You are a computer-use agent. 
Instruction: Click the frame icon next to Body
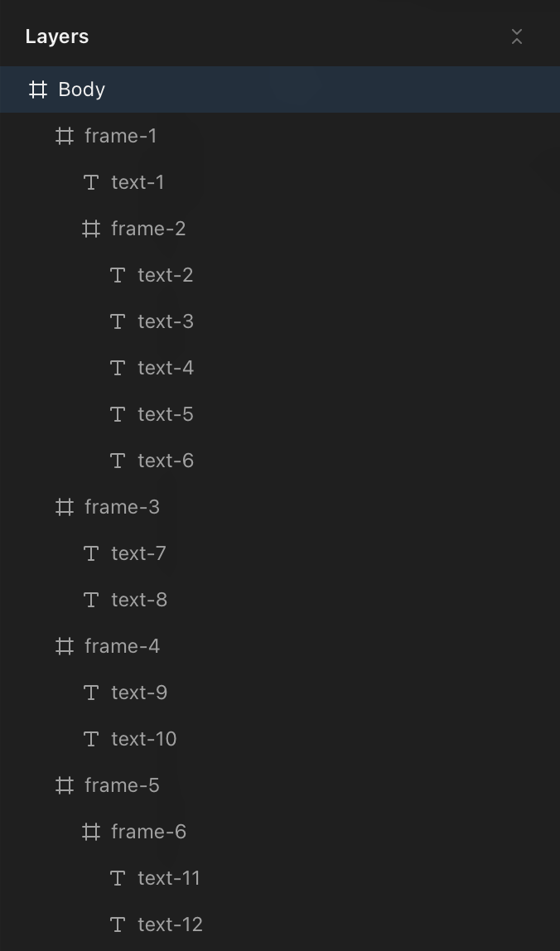pos(37,89)
